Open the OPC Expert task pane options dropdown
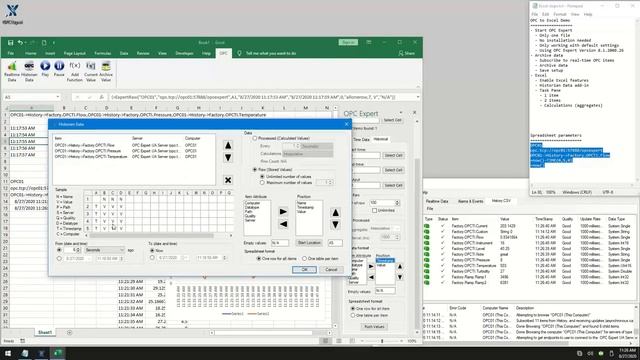The height and width of the screenshot is (360, 640). (401, 113)
